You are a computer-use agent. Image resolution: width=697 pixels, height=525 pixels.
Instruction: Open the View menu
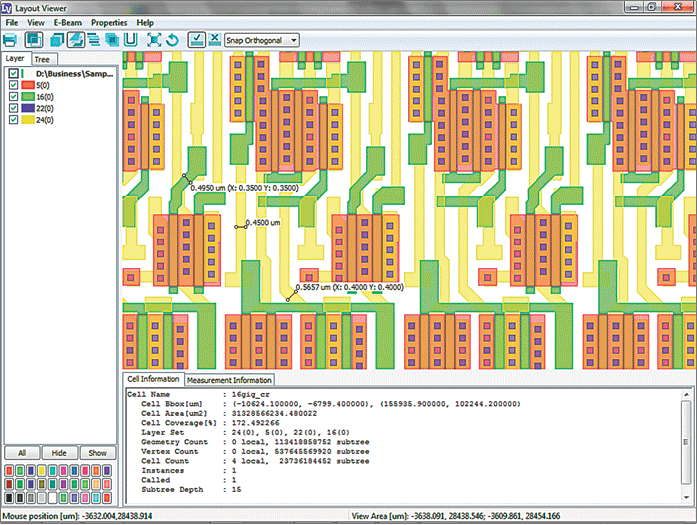click(36, 22)
